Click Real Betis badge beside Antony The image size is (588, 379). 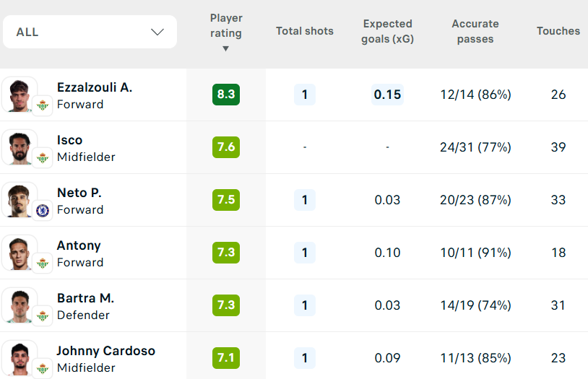click(x=43, y=263)
